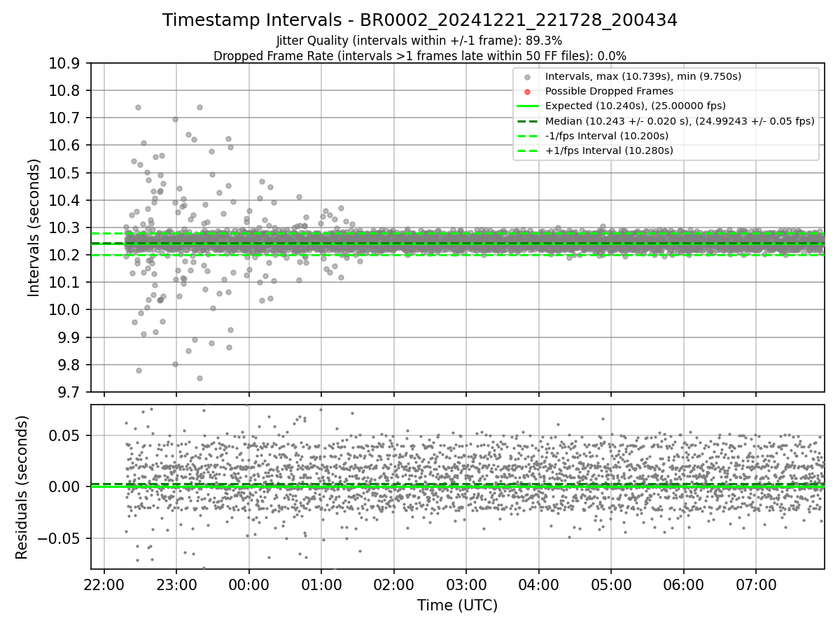Screen dimensions: 840x630
Task: Click legend entry "Expected (10.240s), (25.00000 fps)"
Action: (635, 106)
